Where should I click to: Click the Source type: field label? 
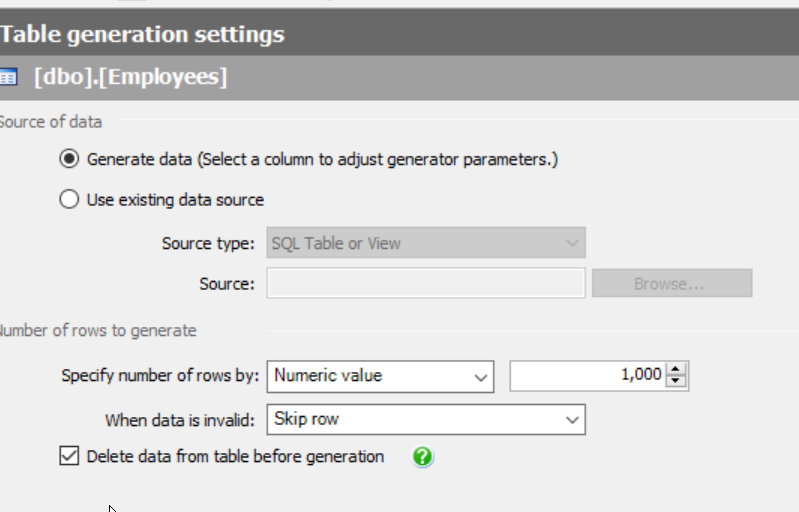[x=208, y=243]
